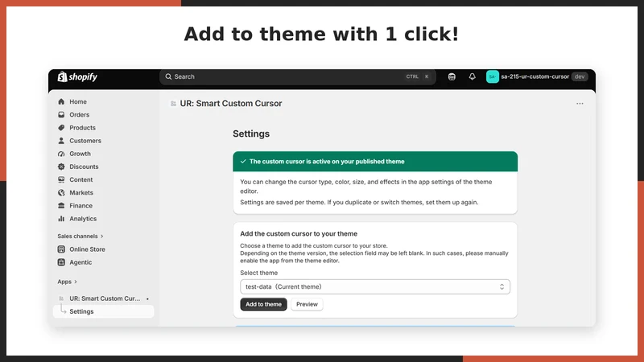This screenshot has width=644, height=362.
Task: Click the Orders inbox icon
Action: tap(61, 114)
